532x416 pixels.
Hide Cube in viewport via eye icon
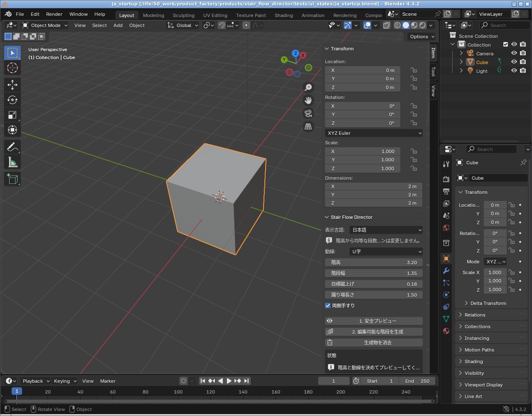tap(514, 62)
